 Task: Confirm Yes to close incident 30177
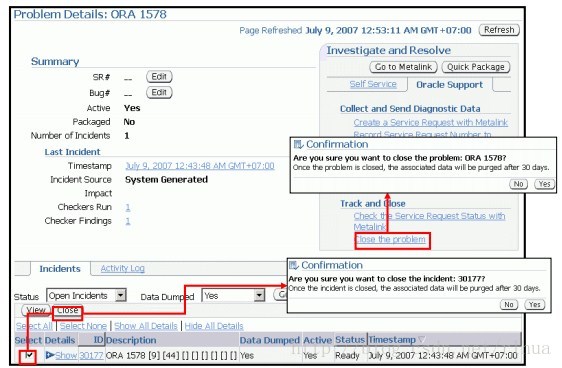[x=534, y=305]
